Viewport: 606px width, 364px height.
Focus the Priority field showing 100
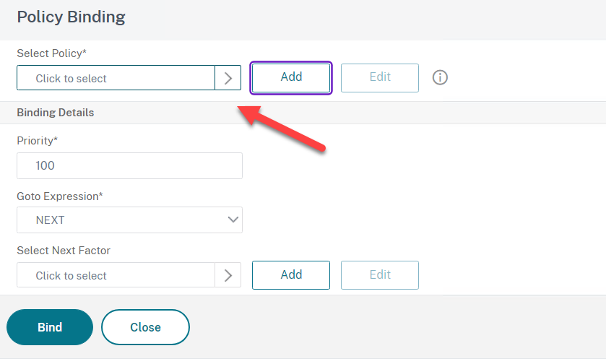point(129,166)
